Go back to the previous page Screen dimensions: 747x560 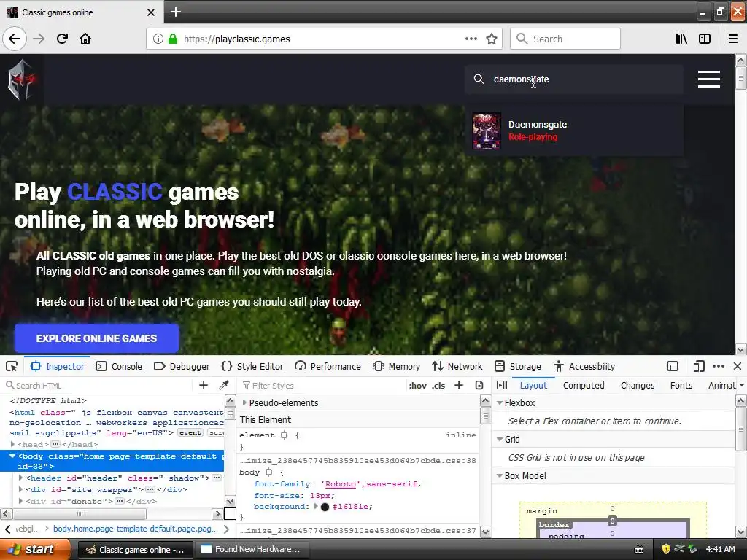click(x=15, y=39)
